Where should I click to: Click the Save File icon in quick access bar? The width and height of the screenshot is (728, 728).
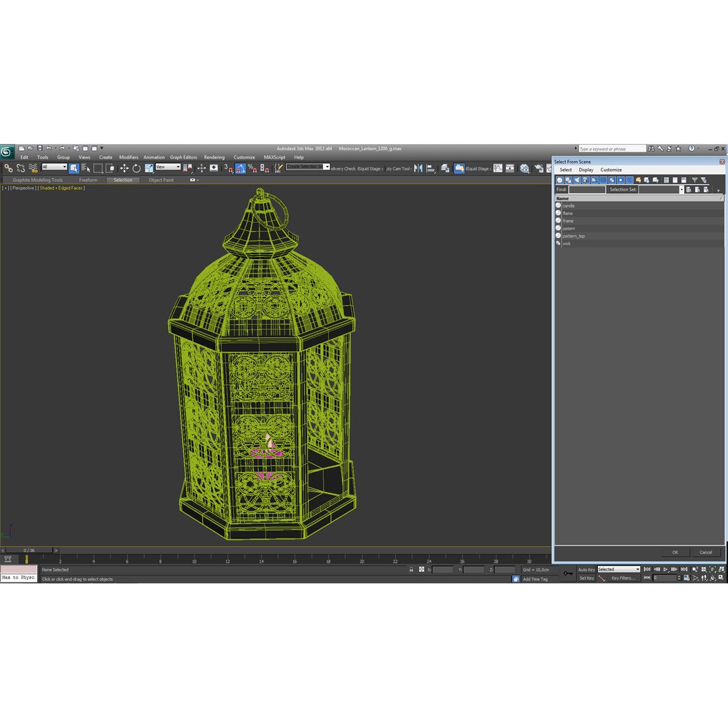point(40,148)
